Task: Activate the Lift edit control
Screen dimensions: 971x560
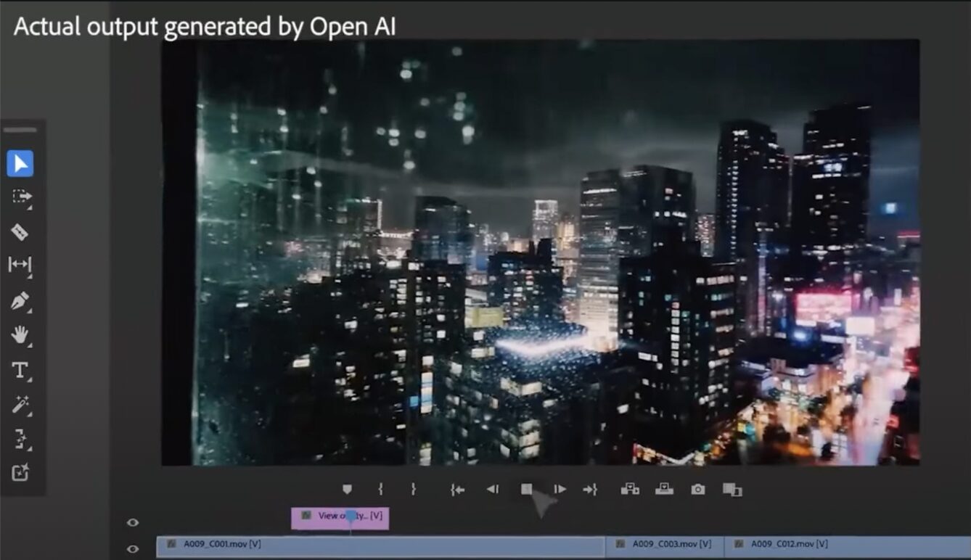Action: coord(628,490)
